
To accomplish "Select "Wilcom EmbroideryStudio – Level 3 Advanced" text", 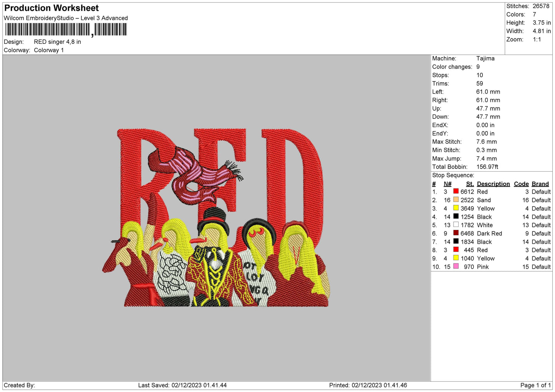I will pyautogui.click(x=66, y=18).
